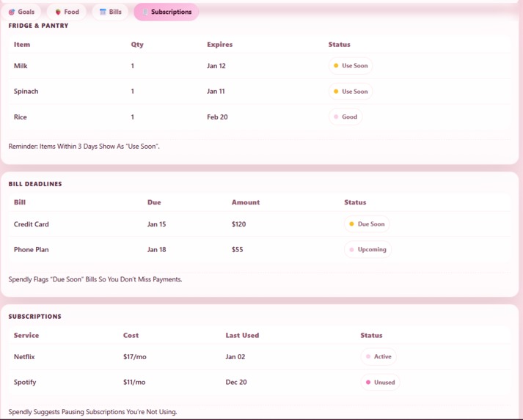Click the Item column header

(x=22, y=45)
